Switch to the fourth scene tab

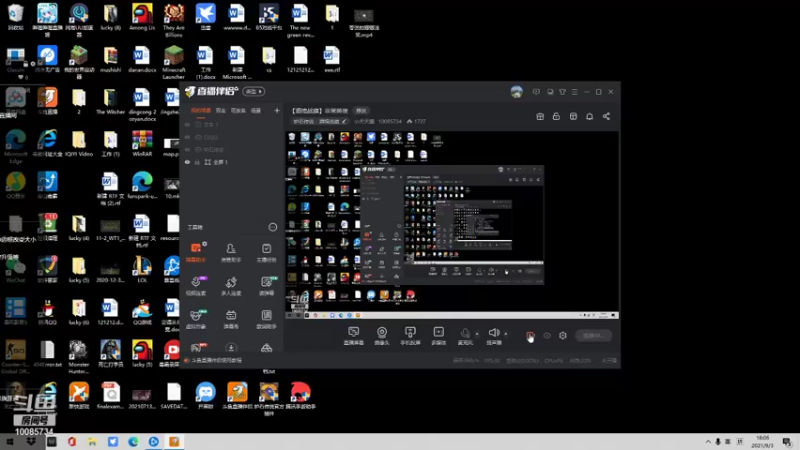[256, 111]
